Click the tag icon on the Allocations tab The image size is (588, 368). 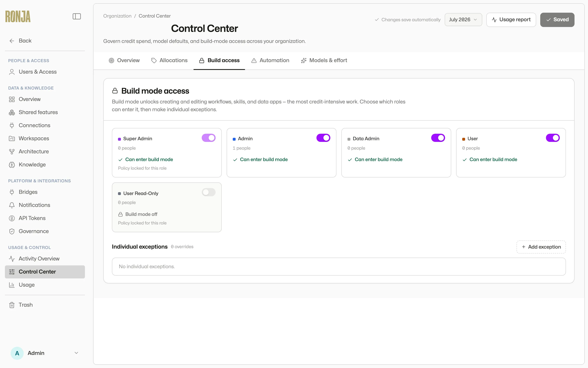pyautogui.click(x=154, y=61)
